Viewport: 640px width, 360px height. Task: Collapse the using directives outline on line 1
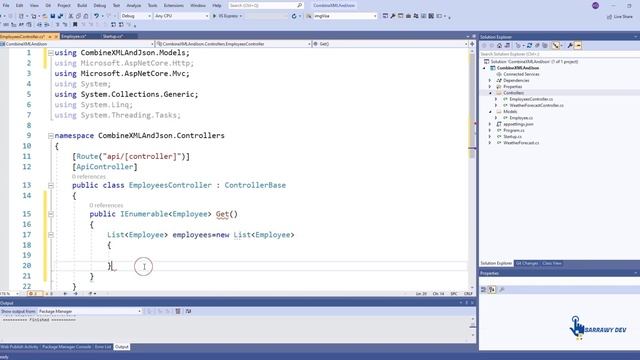(x=51, y=53)
